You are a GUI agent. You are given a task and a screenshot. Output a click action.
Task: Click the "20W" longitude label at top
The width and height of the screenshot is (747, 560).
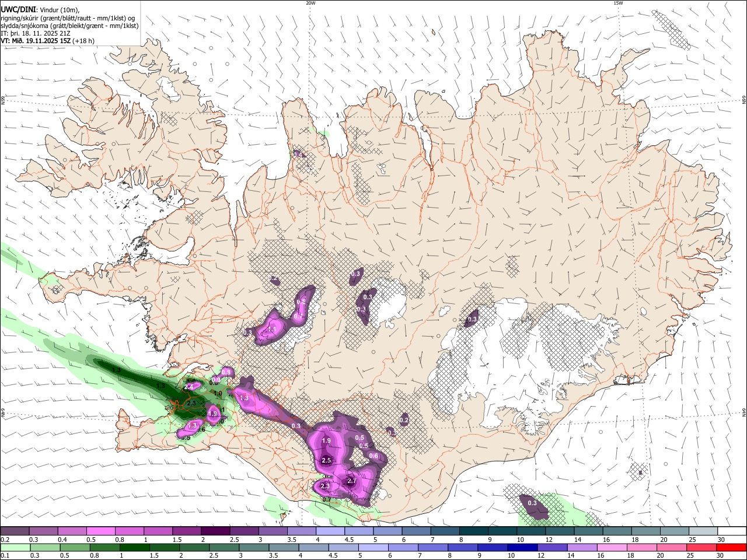pyautogui.click(x=311, y=3)
